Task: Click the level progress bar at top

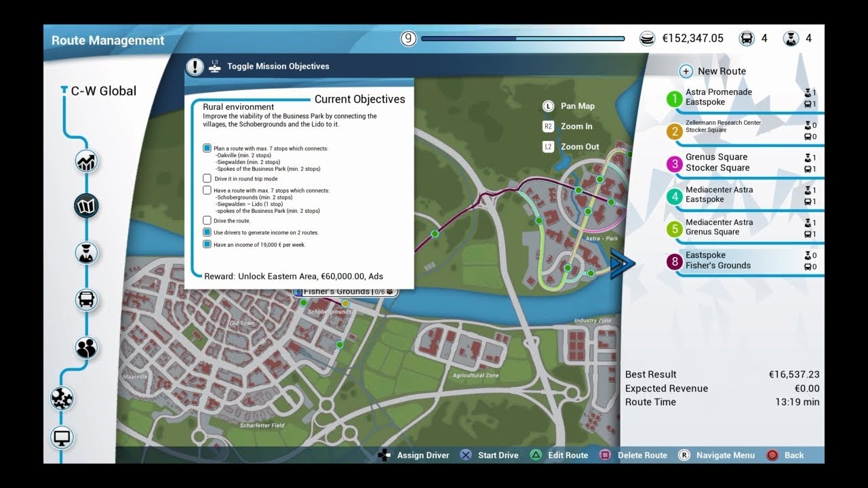Action: [523, 39]
